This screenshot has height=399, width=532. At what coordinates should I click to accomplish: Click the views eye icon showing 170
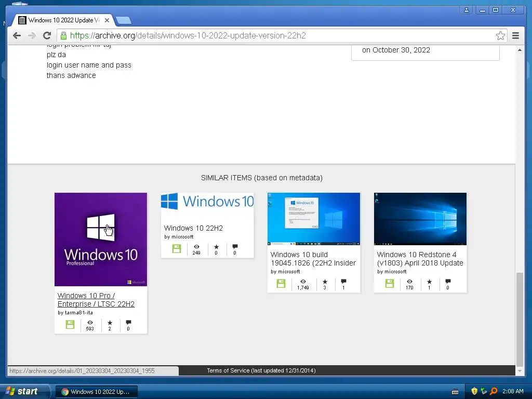409,282
